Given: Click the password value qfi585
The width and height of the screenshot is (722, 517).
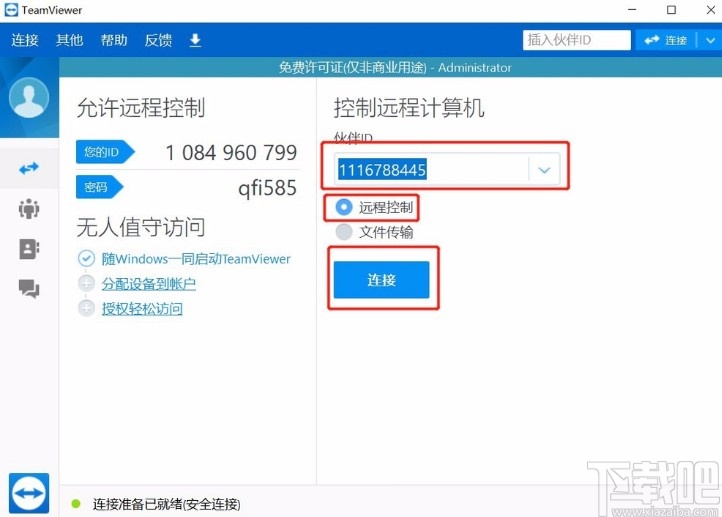Looking at the screenshot, I should click(268, 188).
